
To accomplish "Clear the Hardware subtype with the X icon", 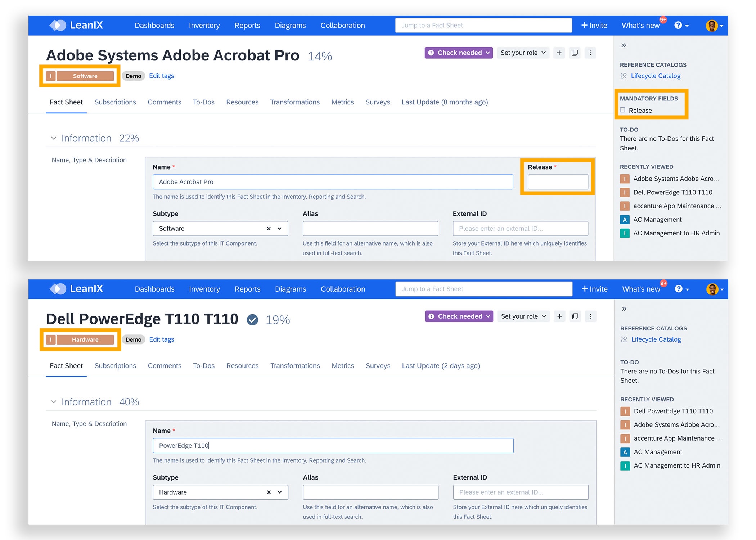I will [269, 492].
